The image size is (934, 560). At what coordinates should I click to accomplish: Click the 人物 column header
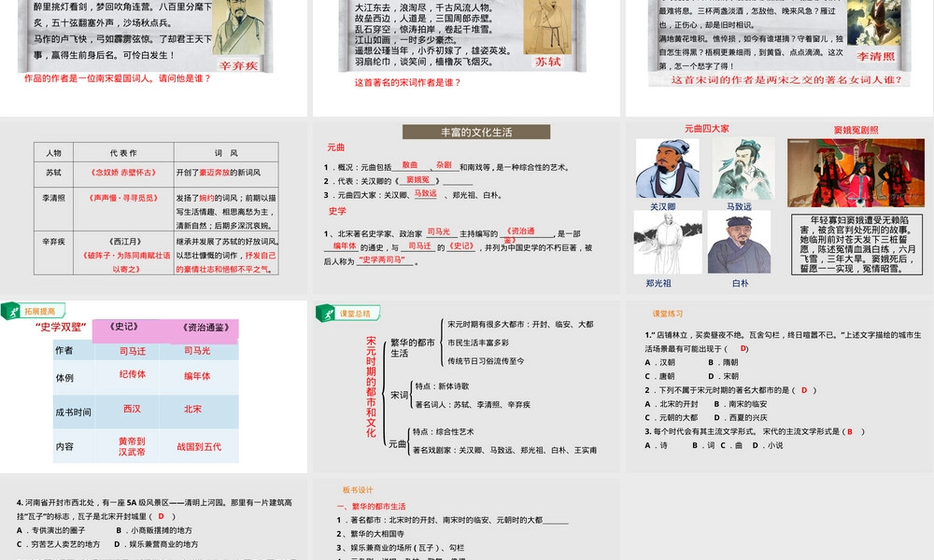(x=53, y=153)
